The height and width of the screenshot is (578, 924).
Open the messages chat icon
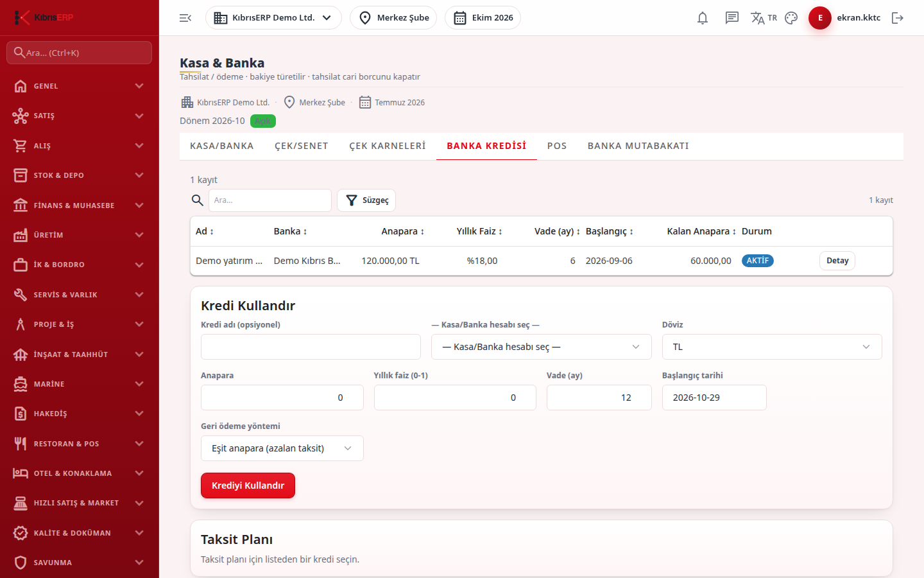[x=732, y=18]
